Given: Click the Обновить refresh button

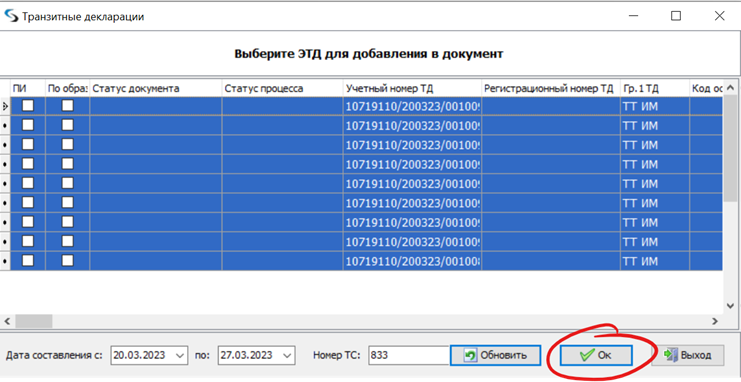Looking at the screenshot, I should [x=495, y=355].
